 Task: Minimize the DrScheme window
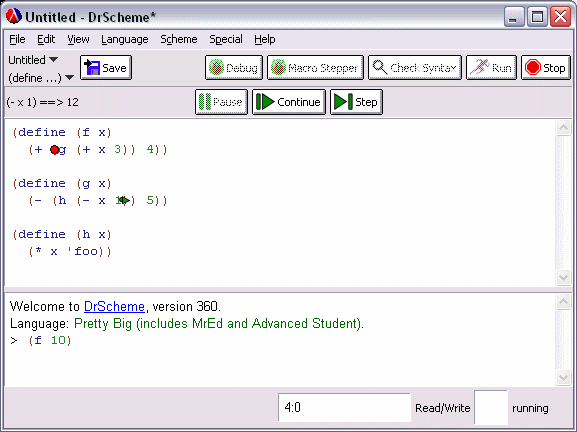pyautogui.click(x=514, y=17)
